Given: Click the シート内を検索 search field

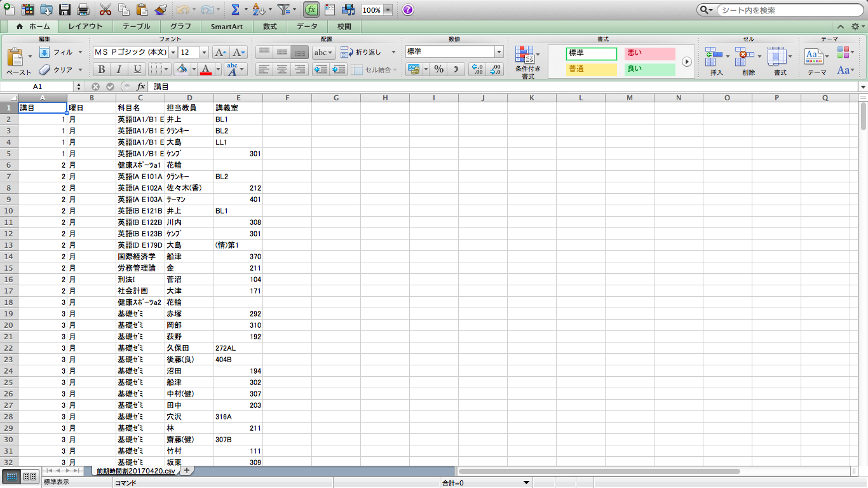Looking at the screenshot, I should pyautogui.click(x=788, y=10).
